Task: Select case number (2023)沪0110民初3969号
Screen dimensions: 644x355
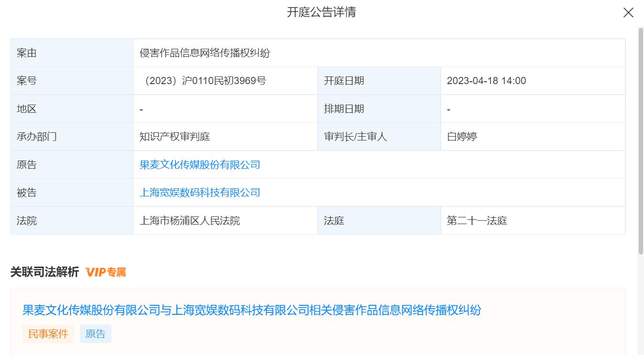Action: coord(203,81)
